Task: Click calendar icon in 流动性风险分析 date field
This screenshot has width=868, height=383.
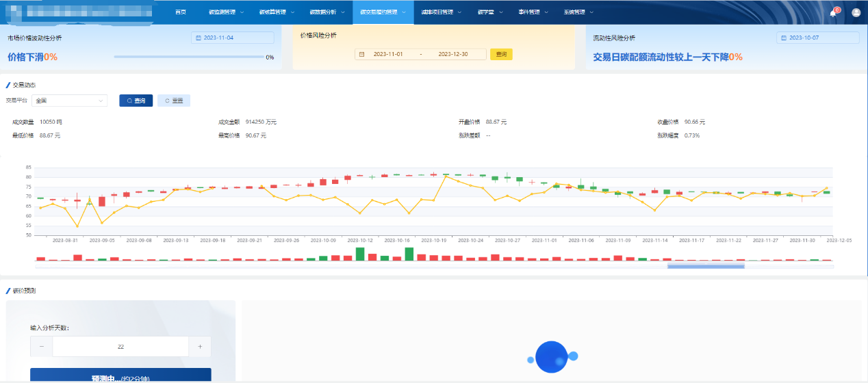Action: [784, 38]
